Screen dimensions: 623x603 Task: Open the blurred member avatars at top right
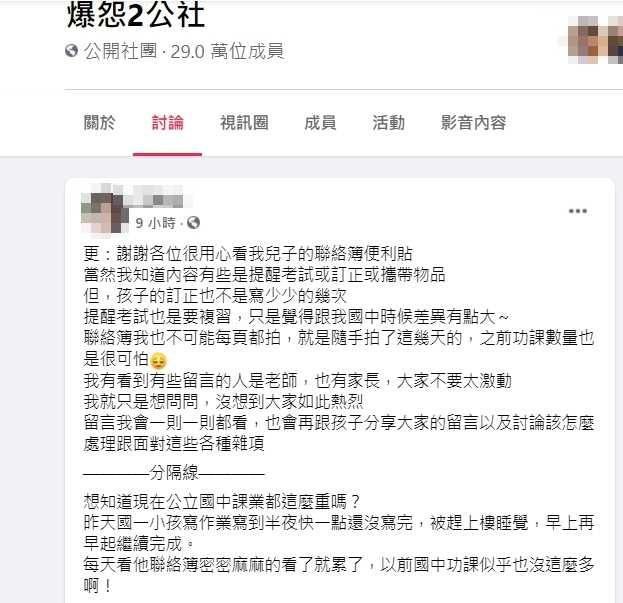tap(594, 40)
